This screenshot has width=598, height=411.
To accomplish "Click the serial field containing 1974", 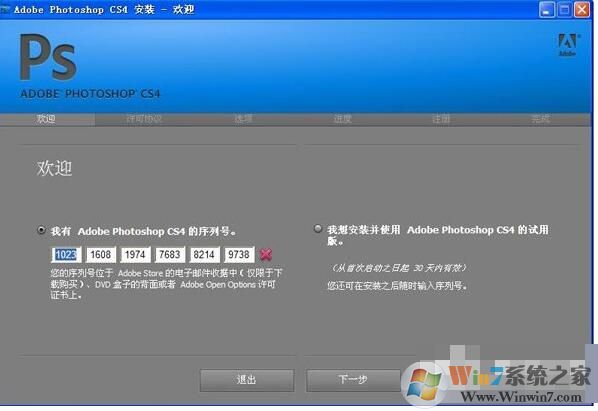I will click(x=135, y=255).
